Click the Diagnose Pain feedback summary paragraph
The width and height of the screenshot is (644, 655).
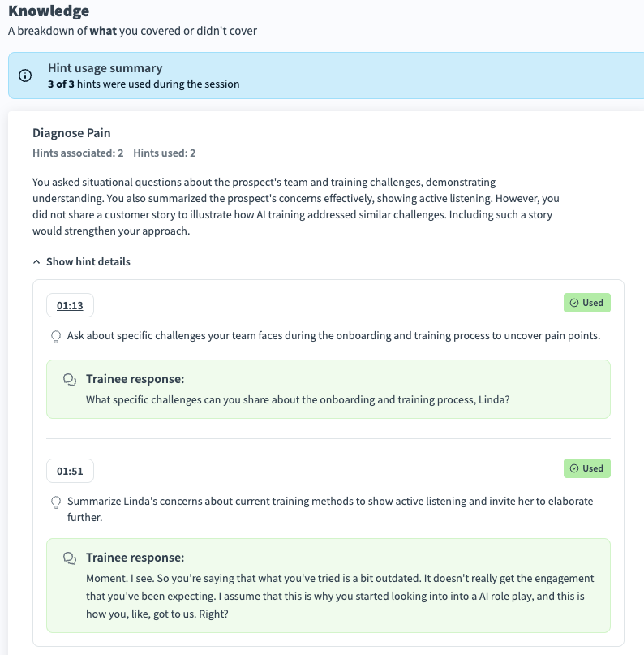(x=296, y=206)
